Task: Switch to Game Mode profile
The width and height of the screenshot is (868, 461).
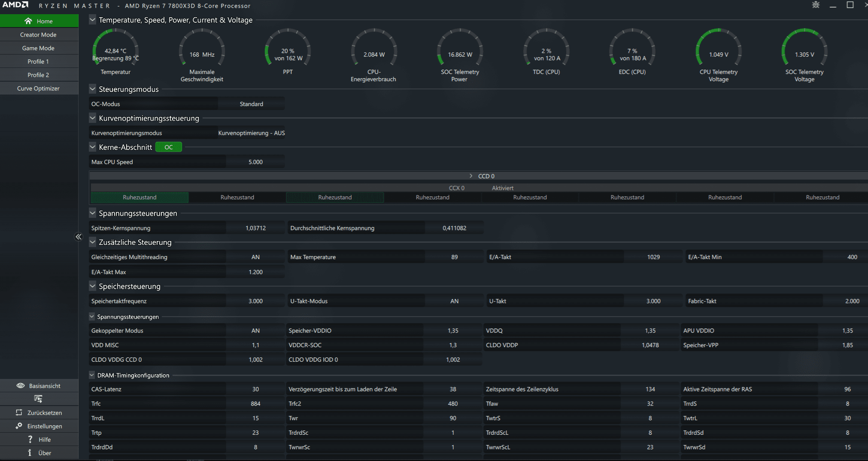Action: (39, 48)
